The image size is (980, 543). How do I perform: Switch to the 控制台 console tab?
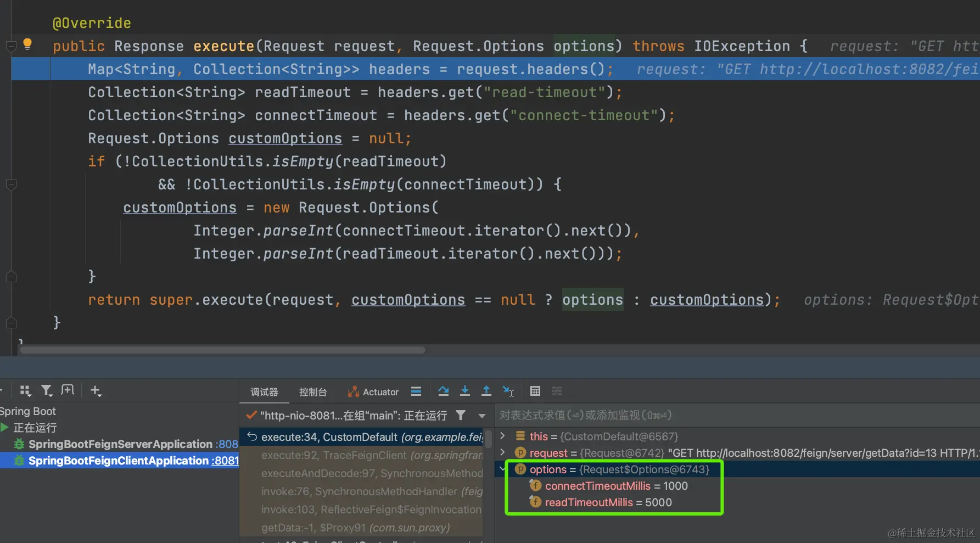(x=313, y=392)
